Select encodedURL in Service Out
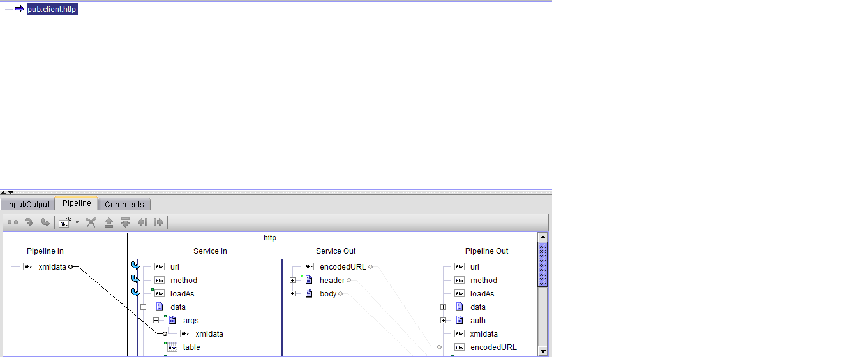Screen dimensions: 868x357 pyautogui.click(x=343, y=267)
